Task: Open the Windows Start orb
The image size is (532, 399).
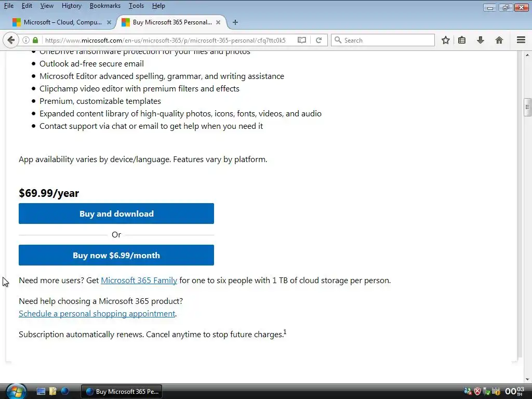Action: (x=16, y=392)
